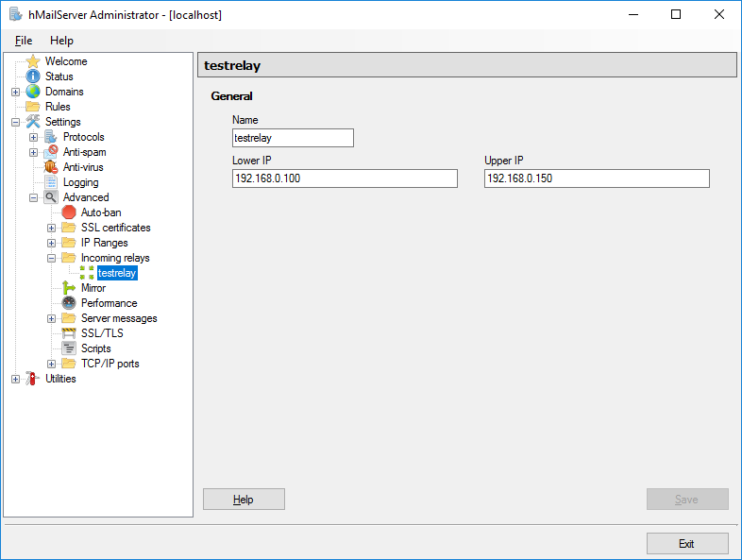Expand the Utilities tree node
Image resolution: width=742 pixels, height=560 pixels.
pos(16,380)
